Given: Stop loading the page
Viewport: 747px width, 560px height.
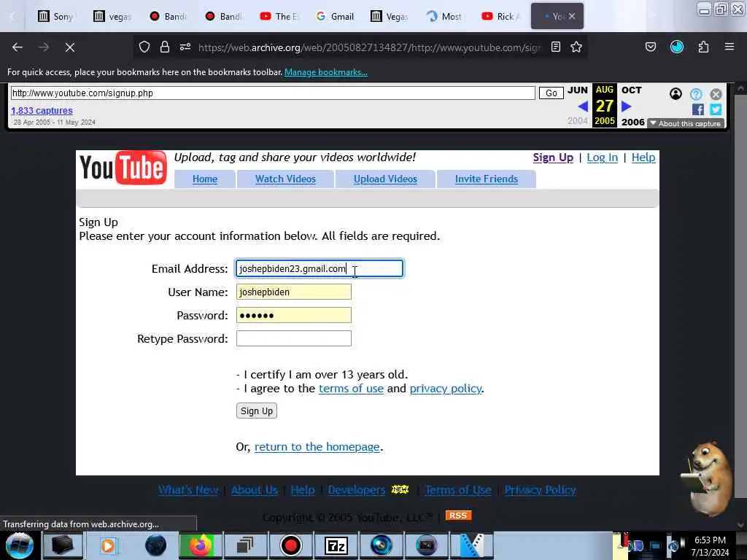Looking at the screenshot, I should 69,47.
